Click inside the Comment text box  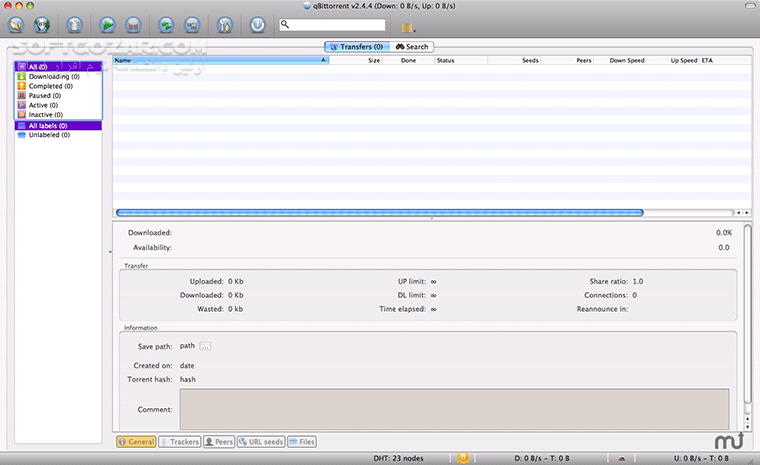click(x=454, y=409)
